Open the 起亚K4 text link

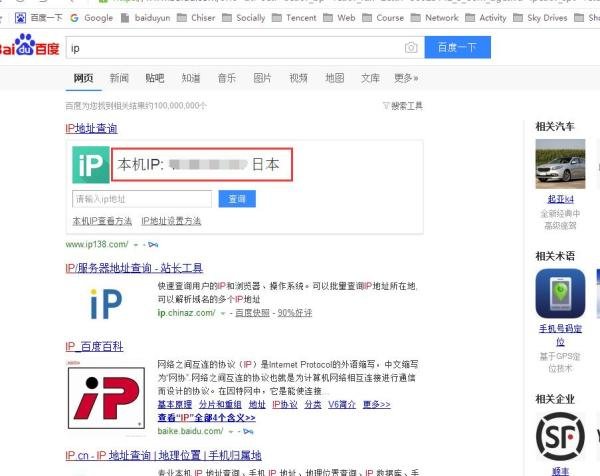pyautogui.click(x=560, y=199)
